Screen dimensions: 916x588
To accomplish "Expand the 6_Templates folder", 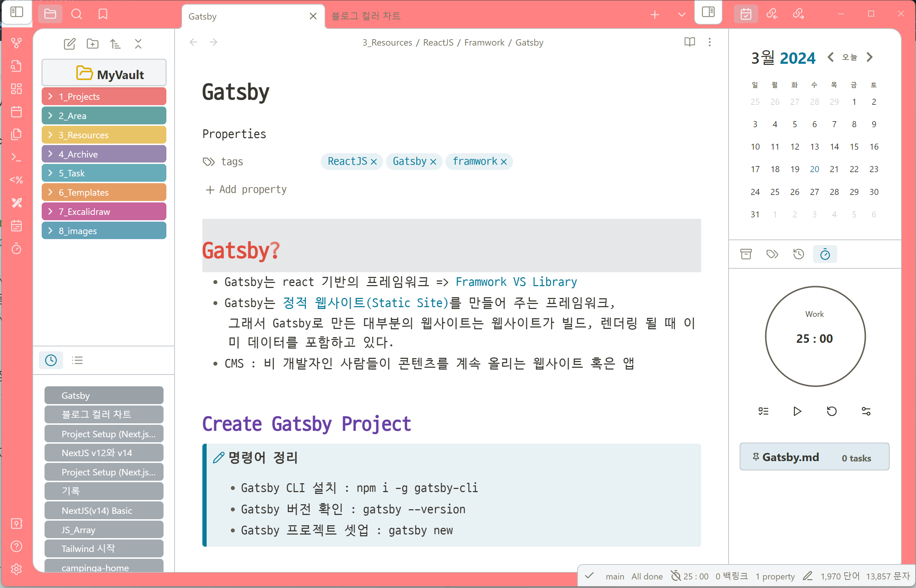I will [104, 192].
